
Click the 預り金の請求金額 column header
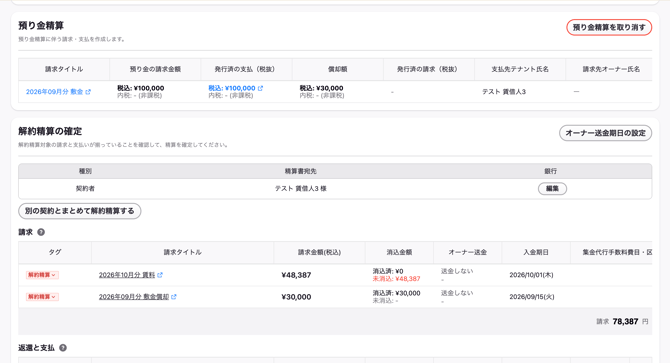click(155, 69)
